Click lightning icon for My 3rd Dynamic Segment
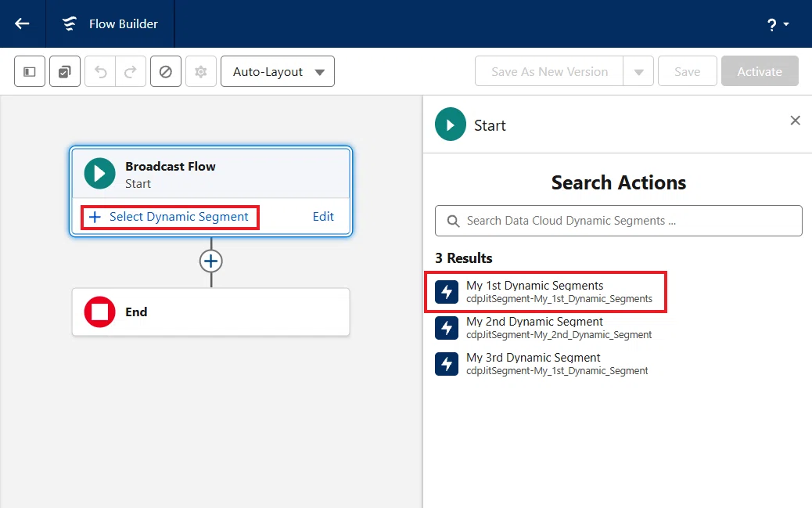Screen dimensions: 812x508 (x=447, y=364)
